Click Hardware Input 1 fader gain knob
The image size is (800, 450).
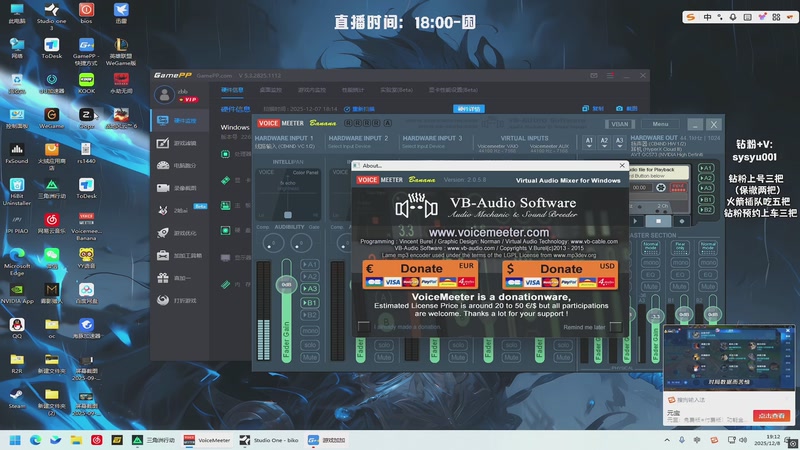[286, 284]
